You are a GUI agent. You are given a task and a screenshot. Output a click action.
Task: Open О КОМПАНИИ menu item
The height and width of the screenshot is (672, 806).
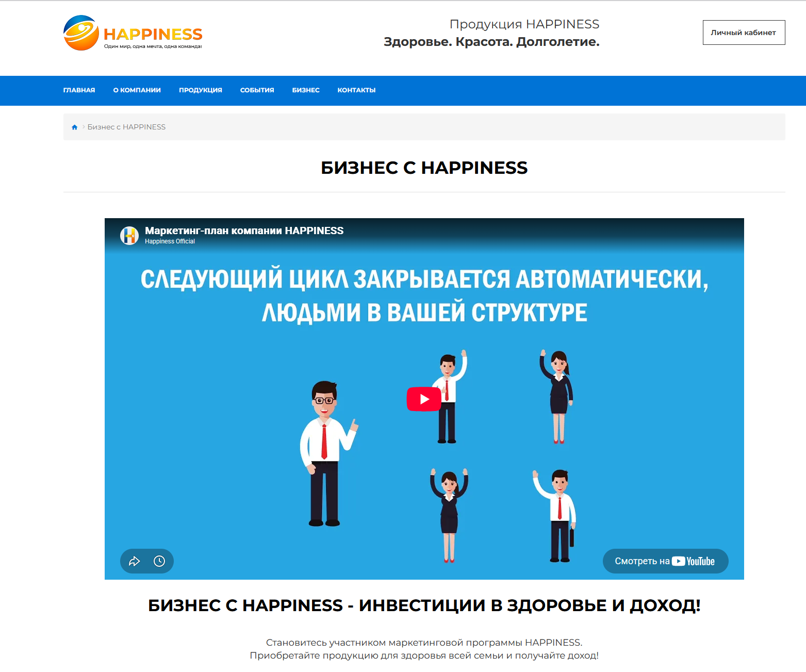click(137, 90)
